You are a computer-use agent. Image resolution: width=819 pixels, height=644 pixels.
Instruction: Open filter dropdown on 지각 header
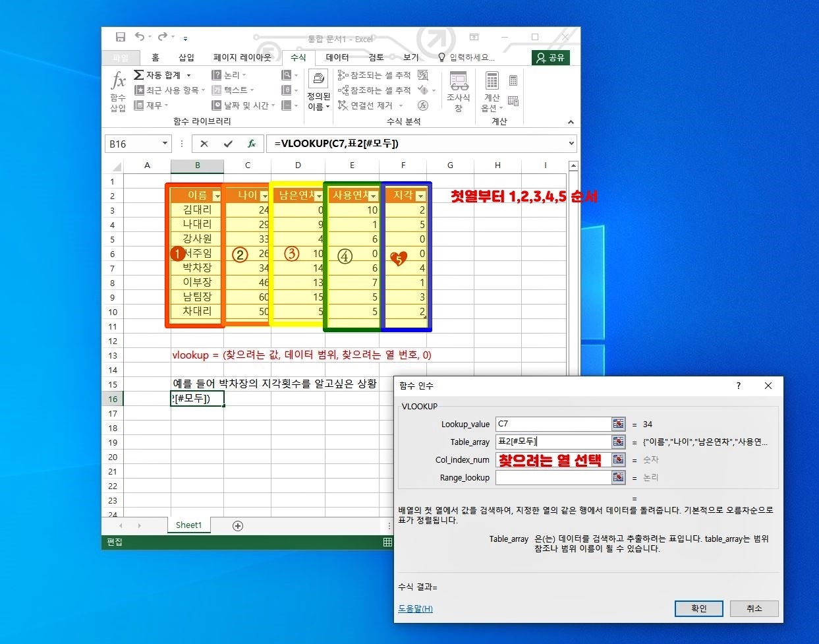421,196
